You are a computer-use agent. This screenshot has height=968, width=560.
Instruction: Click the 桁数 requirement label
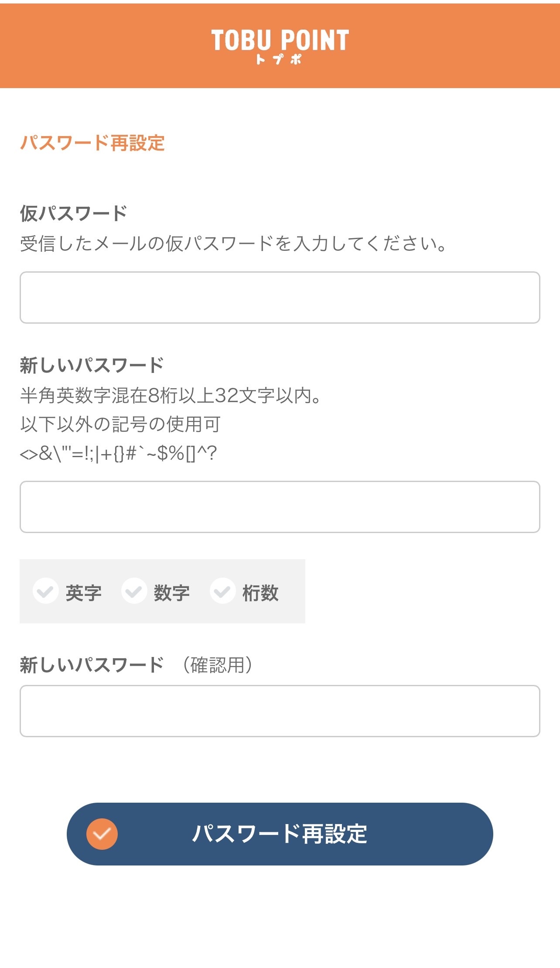coord(260,593)
